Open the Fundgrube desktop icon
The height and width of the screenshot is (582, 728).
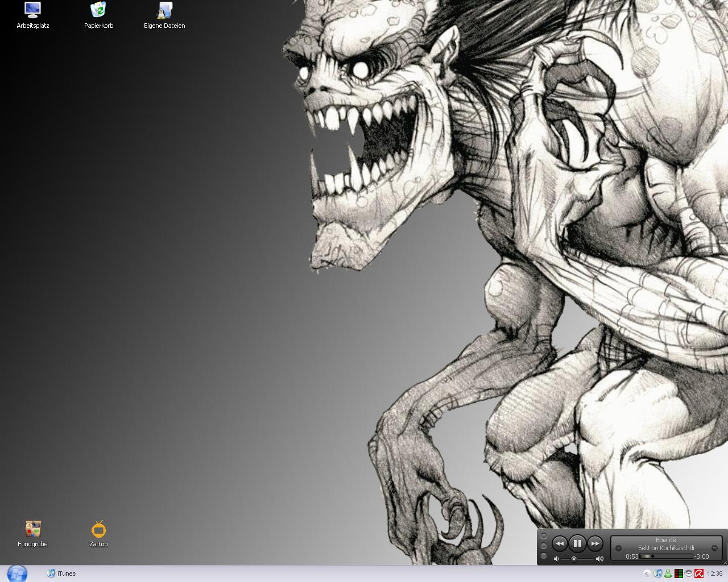(32, 534)
